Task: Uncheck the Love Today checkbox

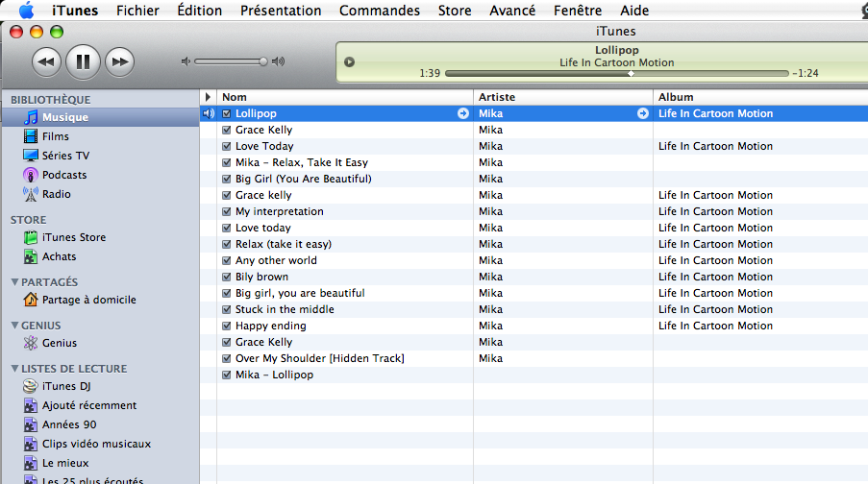Action: (227, 146)
